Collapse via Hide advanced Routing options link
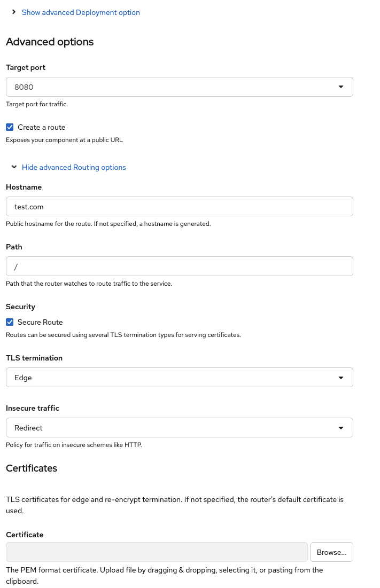380x588 pixels. [74, 167]
